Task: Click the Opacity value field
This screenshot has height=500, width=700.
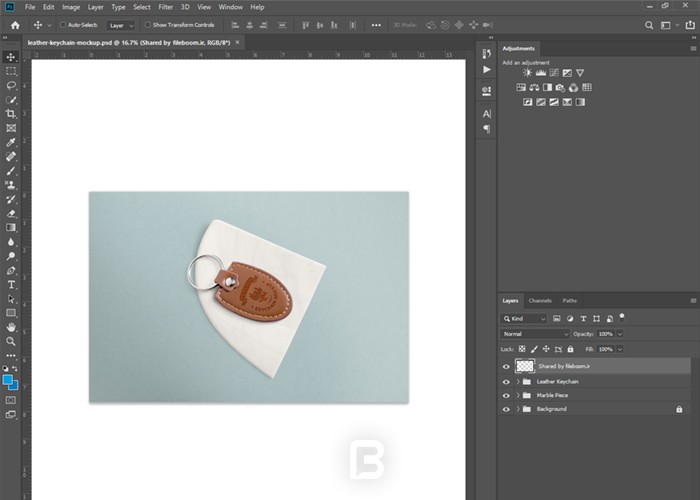Action: coord(606,334)
